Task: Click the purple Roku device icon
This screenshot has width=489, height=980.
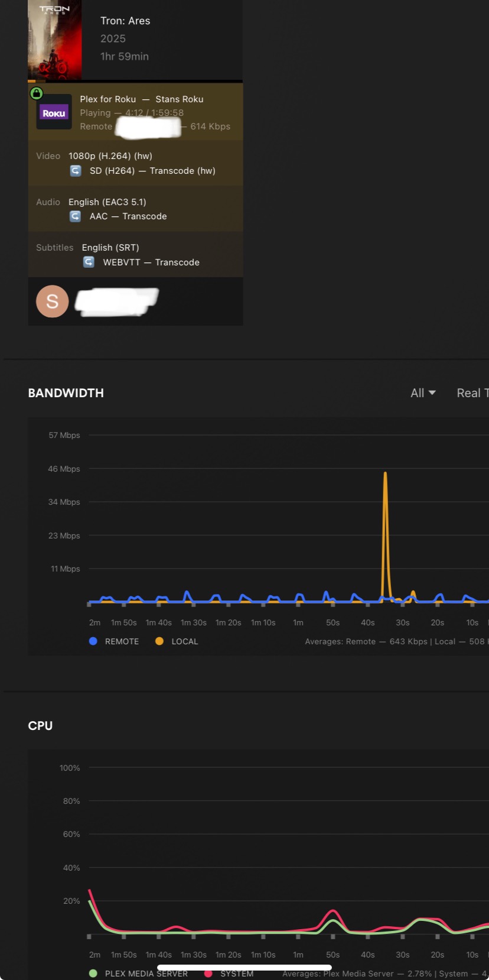Action: point(54,112)
